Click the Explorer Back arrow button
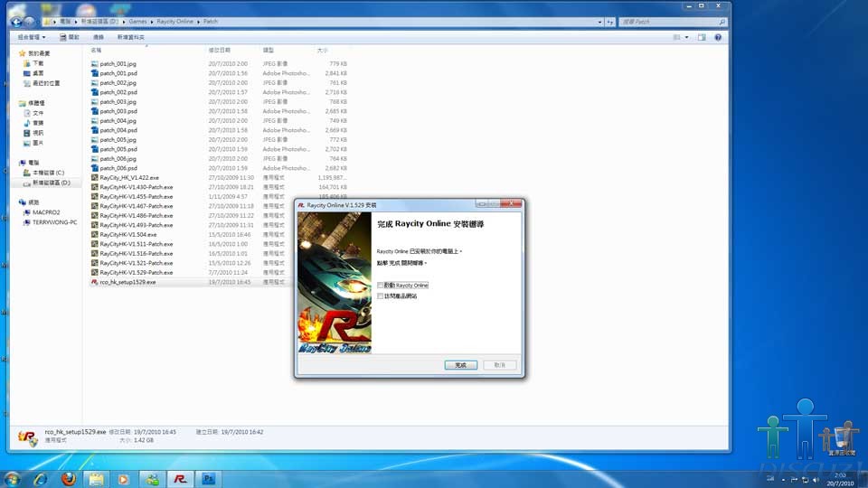 pos(16,22)
